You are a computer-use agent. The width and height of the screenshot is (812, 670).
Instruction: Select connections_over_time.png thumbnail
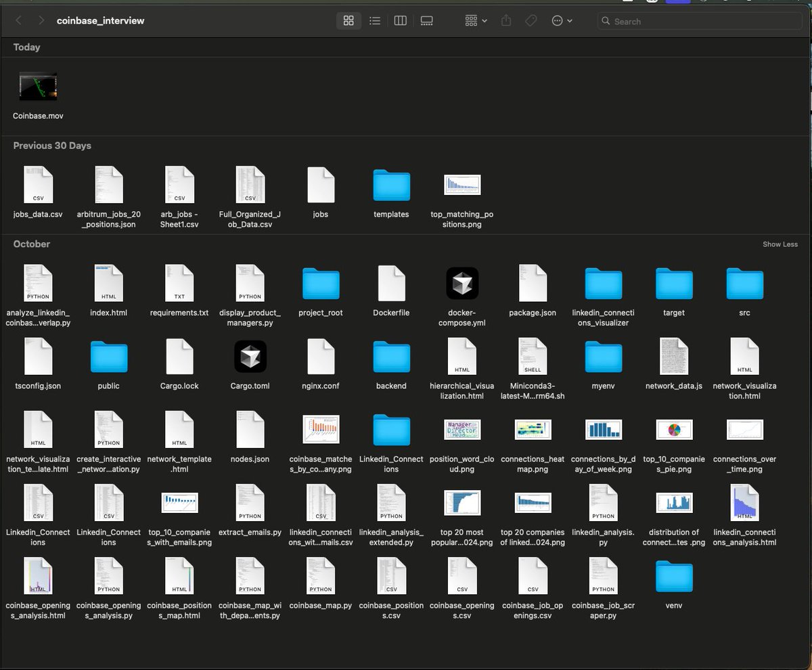pos(744,429)
